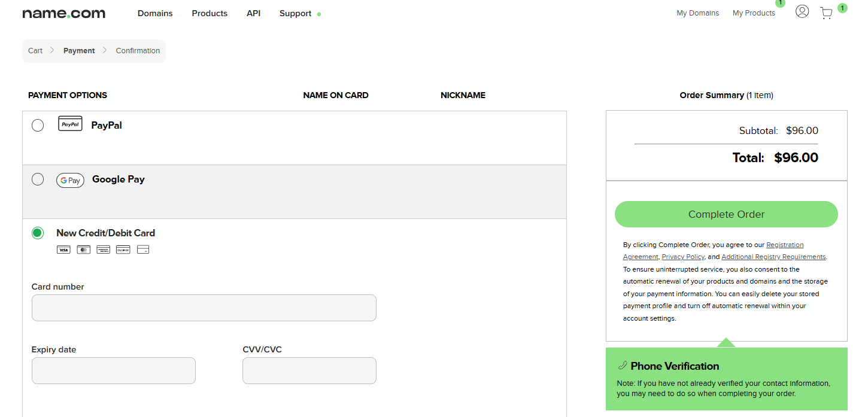Screen dimensions: 868x417
Task: Open the shopping cart icon
Action: [x=826, y=13]
